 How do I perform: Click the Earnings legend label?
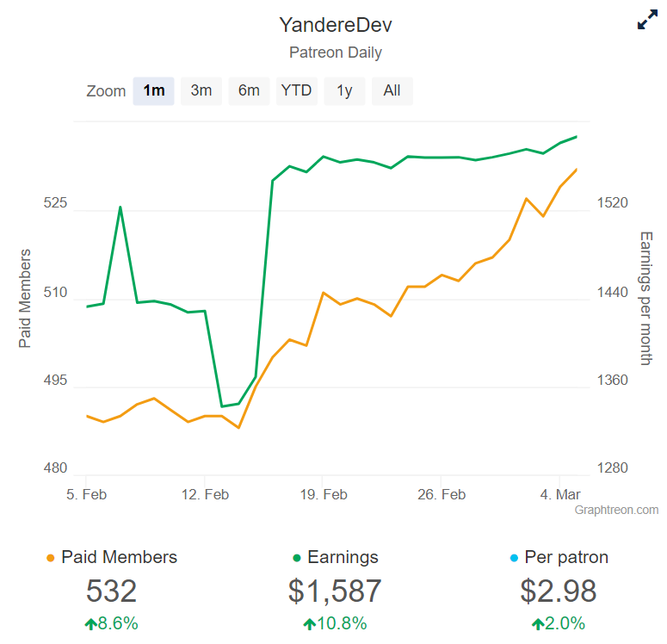(x=343, y=557)
